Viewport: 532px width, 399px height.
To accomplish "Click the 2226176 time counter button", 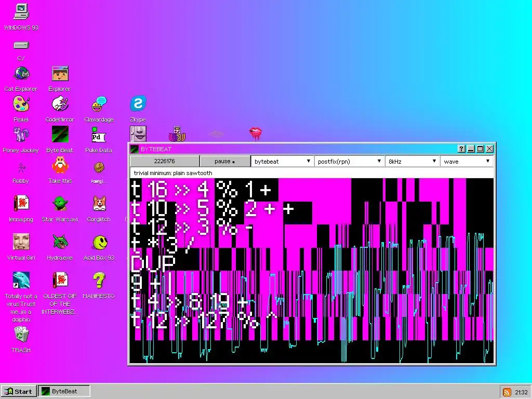I will click(x=165, y=161).
